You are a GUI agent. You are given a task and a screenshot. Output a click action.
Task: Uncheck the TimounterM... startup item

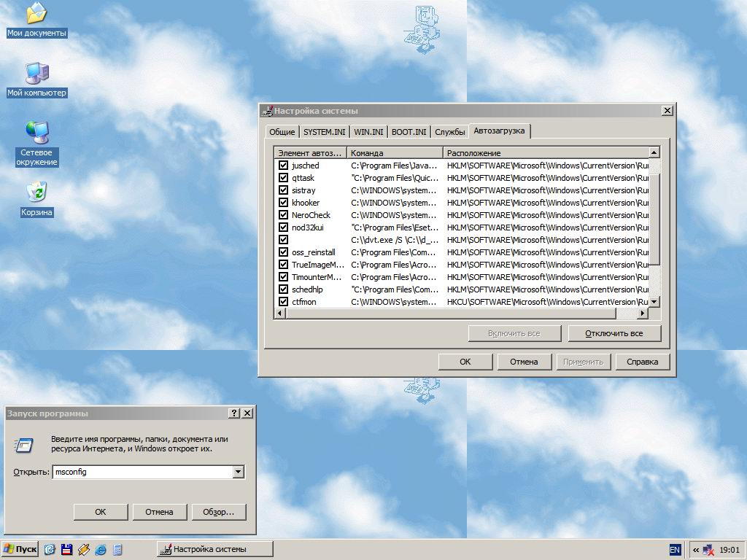tap(284, 276)
